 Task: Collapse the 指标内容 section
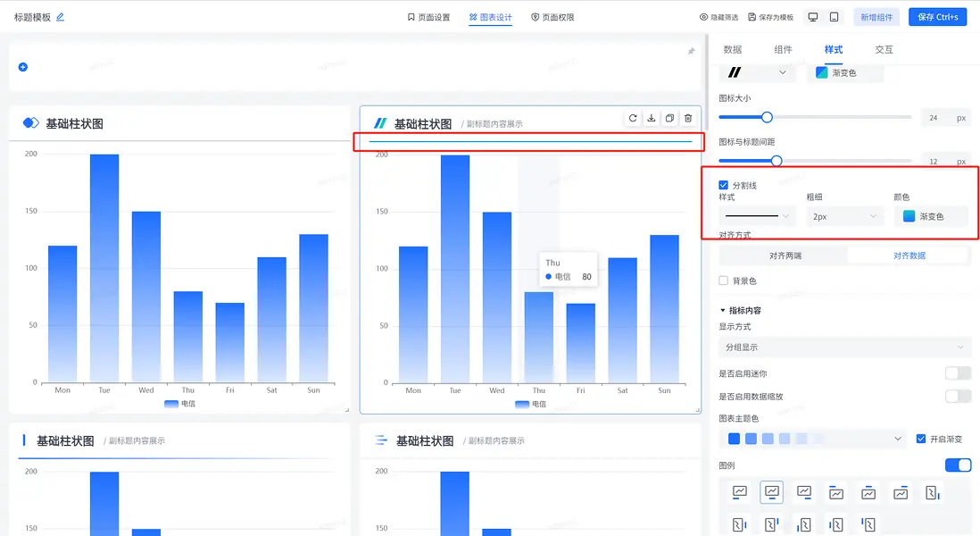[x=721, y=310]
